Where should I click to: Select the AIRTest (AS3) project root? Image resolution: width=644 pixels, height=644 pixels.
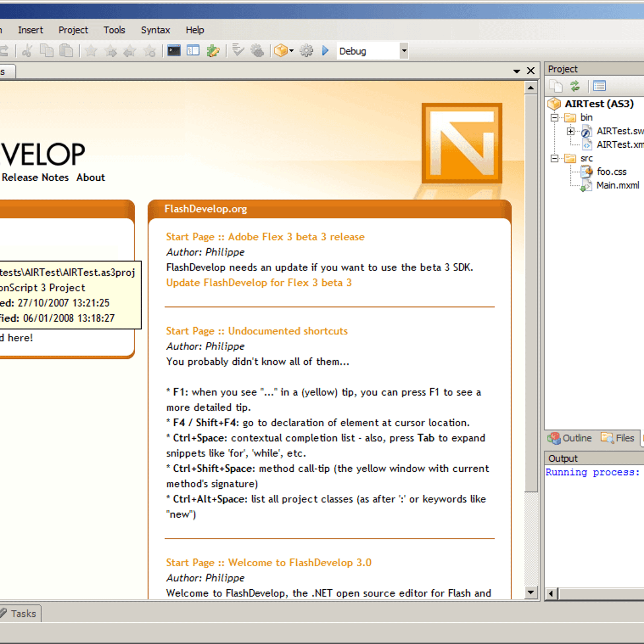coord(599,104)
